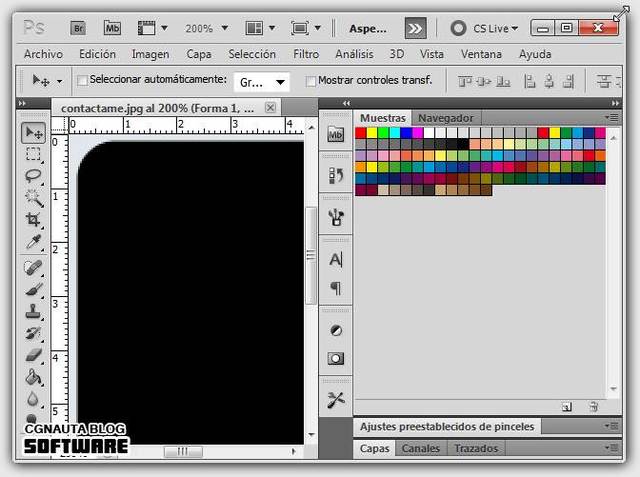Open the Selección menu

pos(252,54)
